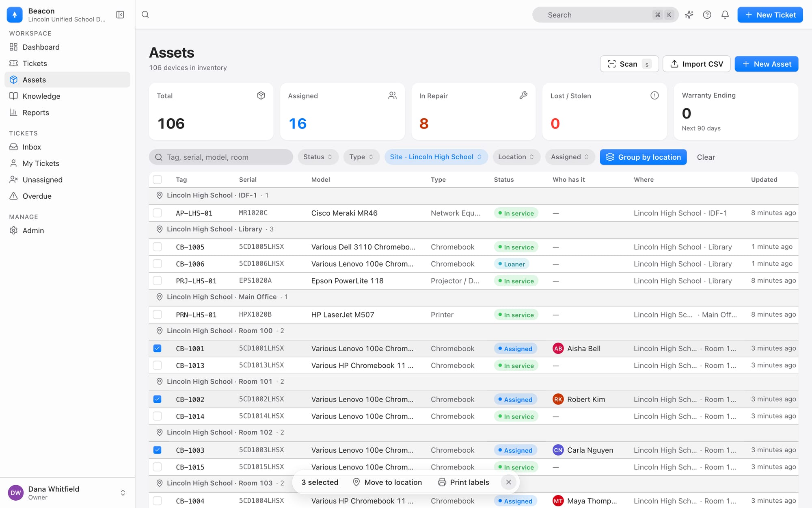Click the Assigned card people icon
The width and height of the screenshot is (812, 508).
(x=392, y=96)
